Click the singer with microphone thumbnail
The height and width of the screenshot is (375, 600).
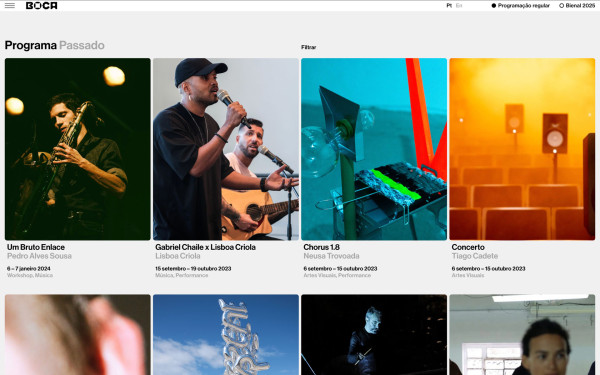pyautogui.click(x=226, y=149)
